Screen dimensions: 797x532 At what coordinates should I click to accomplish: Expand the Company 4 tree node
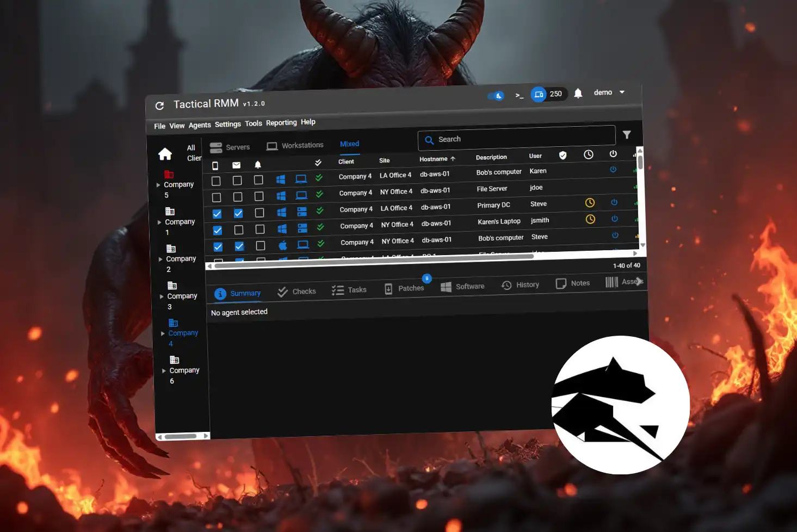pyautogui.click(x=163, y=333)
